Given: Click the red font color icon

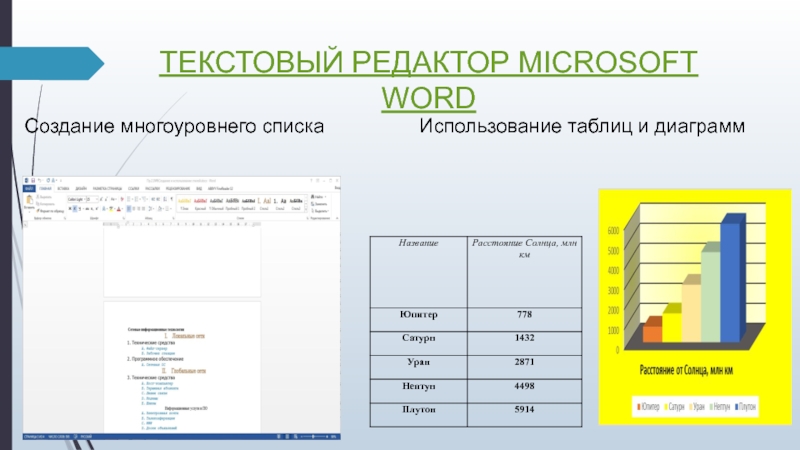Looking at the screenshot, I should click(x=119, y=209).
